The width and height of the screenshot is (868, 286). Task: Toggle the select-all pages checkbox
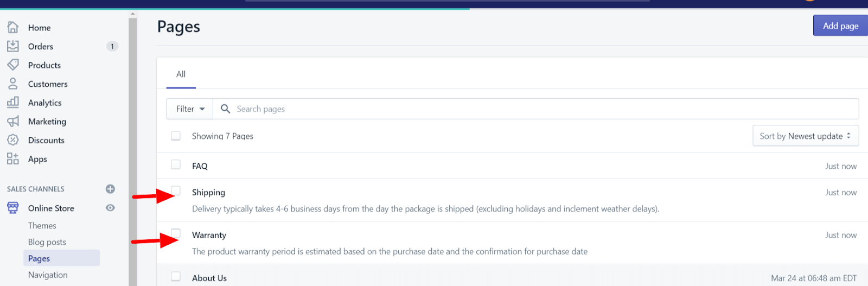point(176,136)
